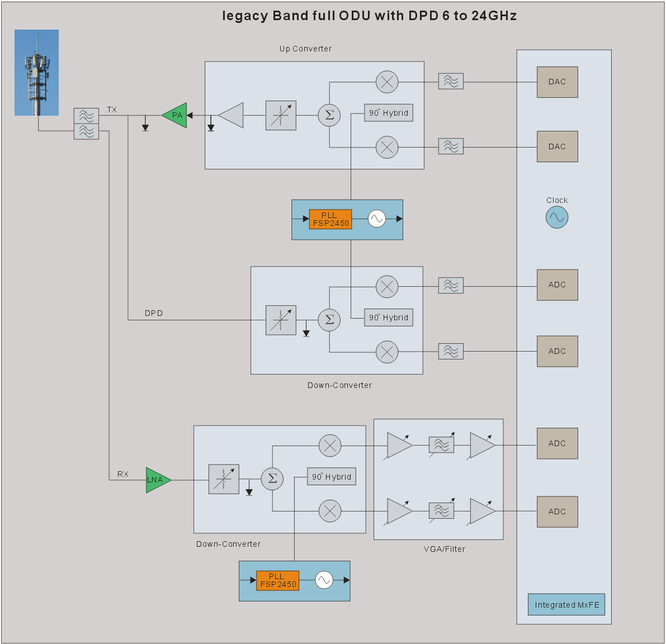Click the filter before the first ADC

[451, 286]
